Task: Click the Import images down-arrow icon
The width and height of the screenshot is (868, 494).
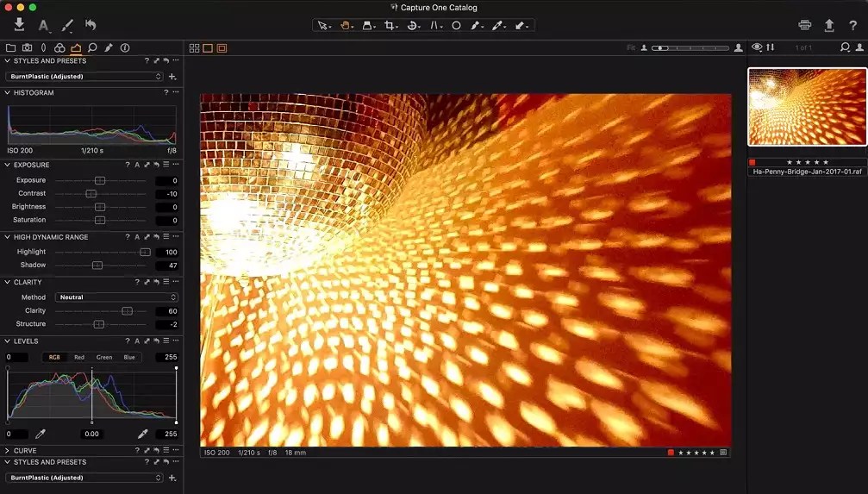Action: tap(19, 24)
